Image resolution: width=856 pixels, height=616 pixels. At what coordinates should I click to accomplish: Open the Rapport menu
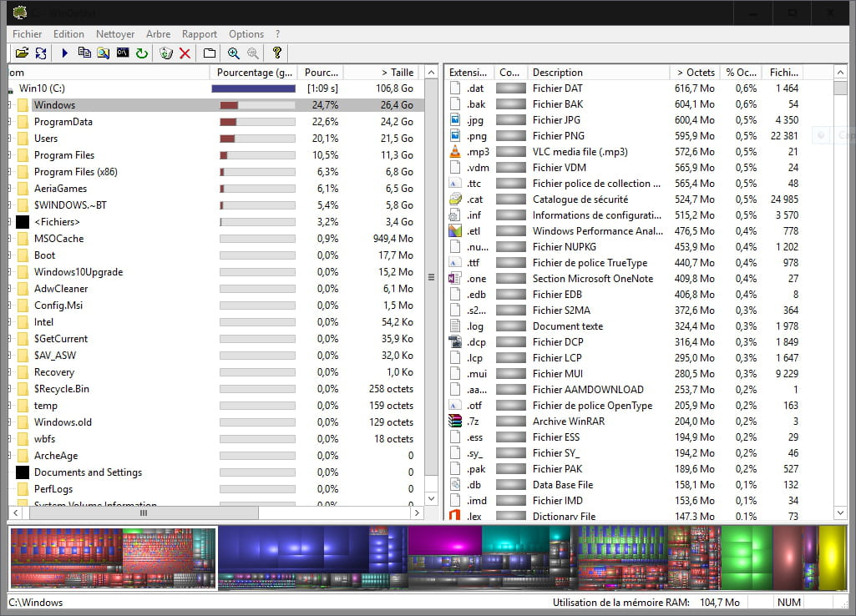[200, 34]
